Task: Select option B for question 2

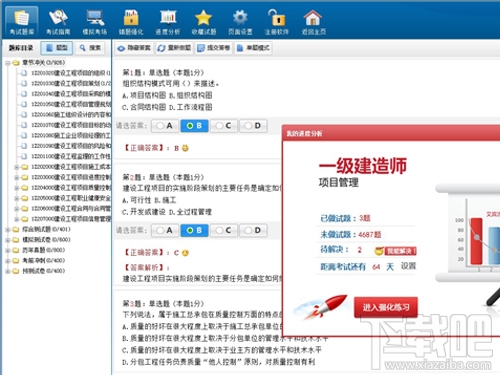Action: [194, 230]
